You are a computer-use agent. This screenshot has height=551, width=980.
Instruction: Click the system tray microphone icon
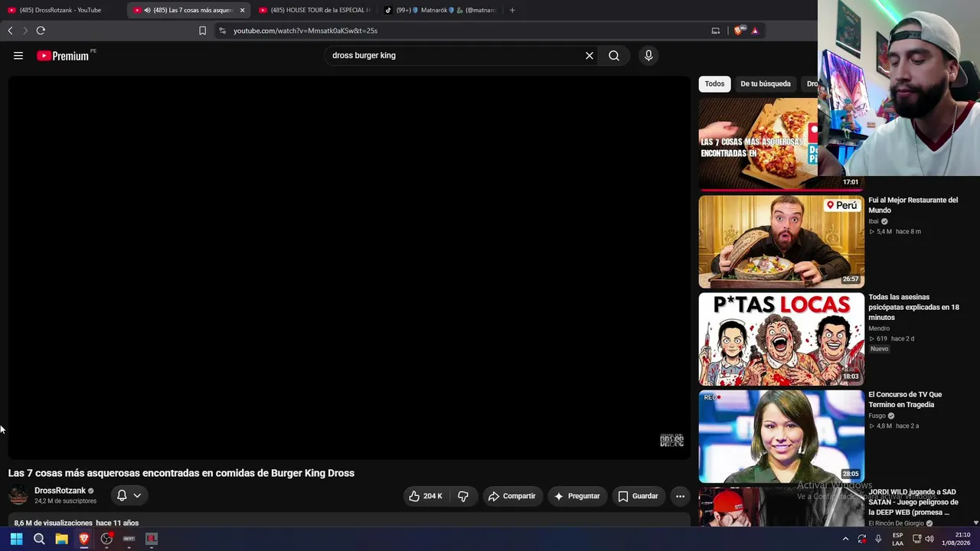878,539
